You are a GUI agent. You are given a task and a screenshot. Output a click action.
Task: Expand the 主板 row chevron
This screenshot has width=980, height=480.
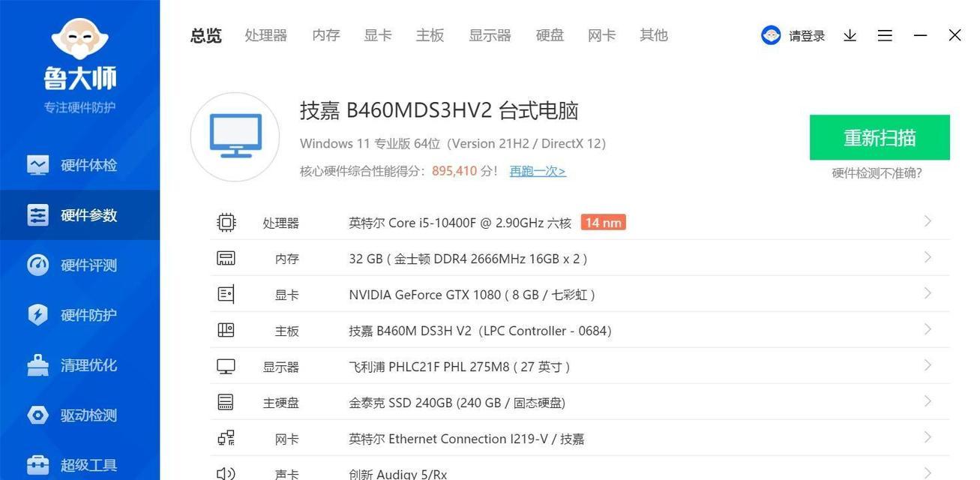pyautogui.click(x=928, y=329)
